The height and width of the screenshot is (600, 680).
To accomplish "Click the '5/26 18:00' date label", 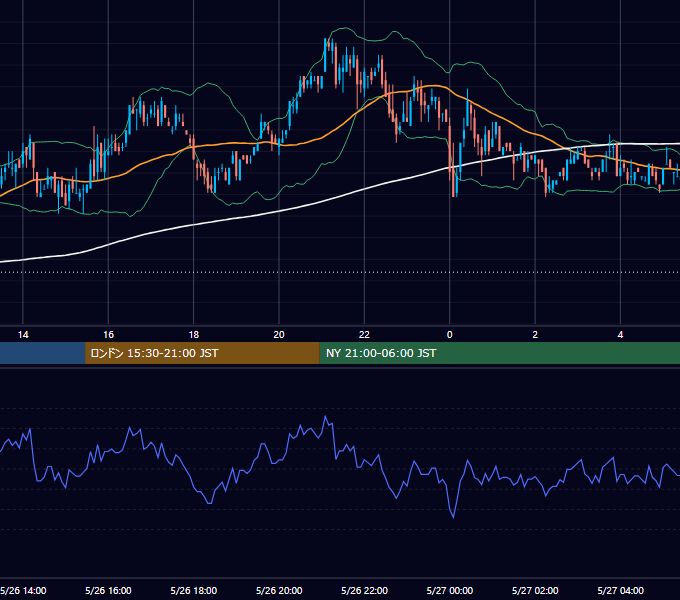I will (x=193, y=591).
